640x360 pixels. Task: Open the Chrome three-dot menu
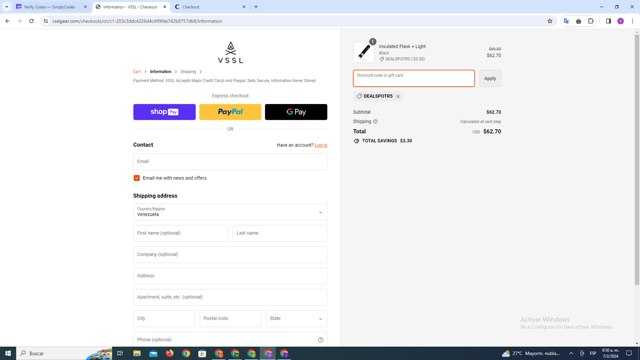(x=632, y=21)
